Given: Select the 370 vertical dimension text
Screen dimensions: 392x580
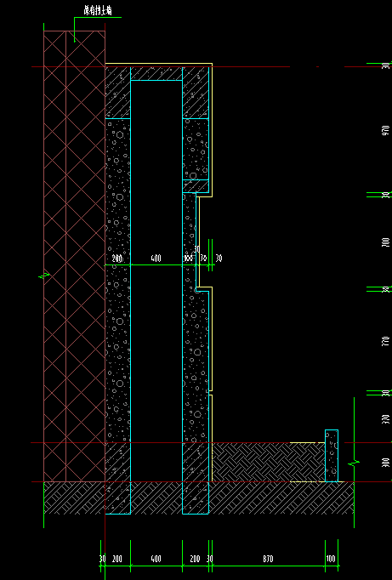Looking at the screenshot, I should (386, 418).
